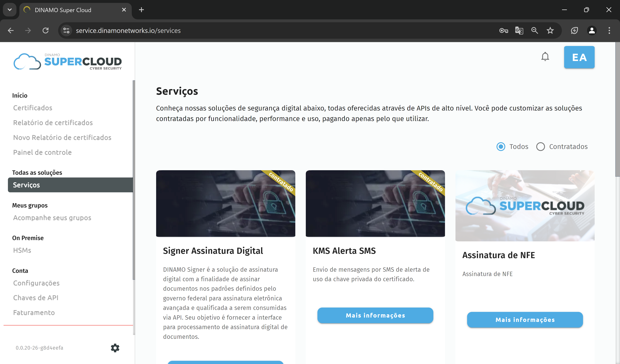Click the Conta section heading
Screen dimensions: 620x364
point(20,271)
